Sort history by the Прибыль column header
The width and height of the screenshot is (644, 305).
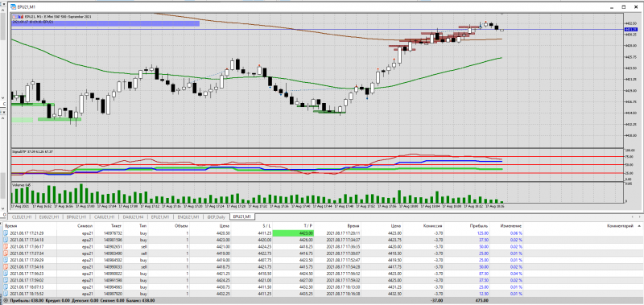click(x=478, y=226)
